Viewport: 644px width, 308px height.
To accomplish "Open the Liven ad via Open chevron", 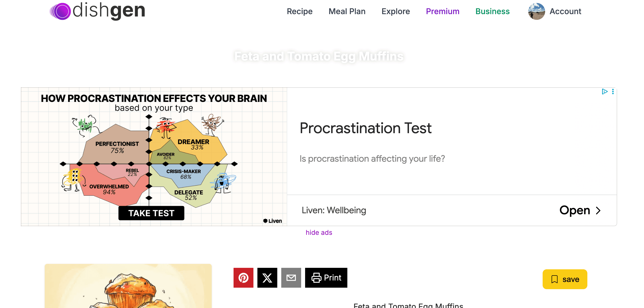I will pos(580,210).
